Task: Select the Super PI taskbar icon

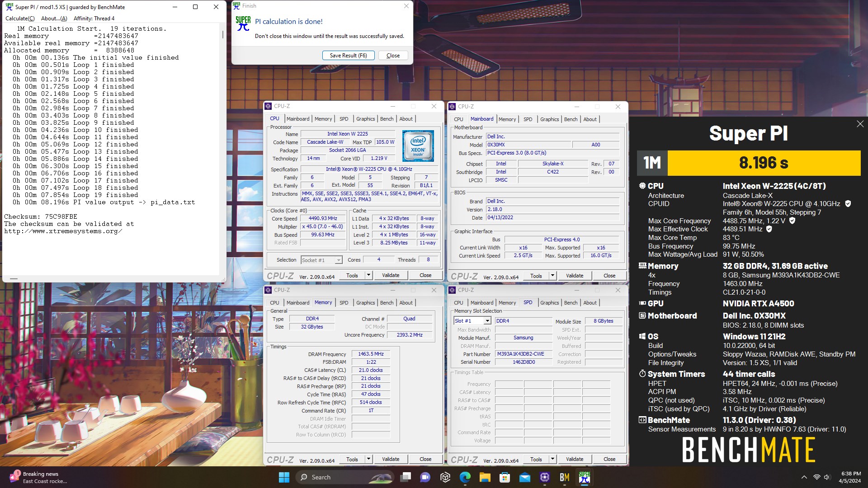Action: 585,477
